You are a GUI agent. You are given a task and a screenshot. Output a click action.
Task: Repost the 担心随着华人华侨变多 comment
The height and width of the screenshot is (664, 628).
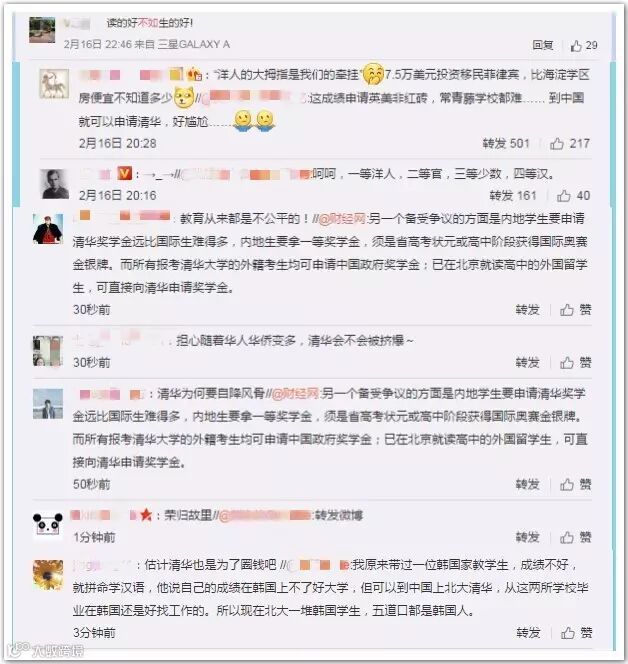(x=527, y=362)
